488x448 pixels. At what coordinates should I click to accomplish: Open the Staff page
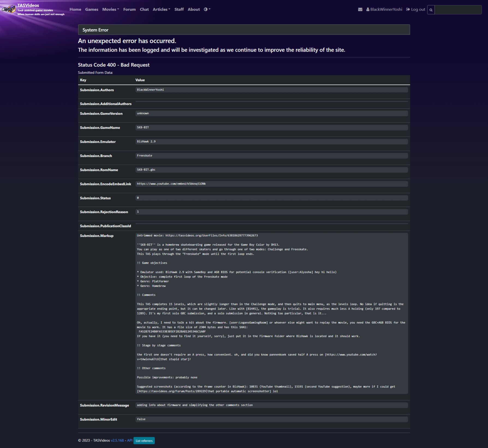[x=179, y=9]
